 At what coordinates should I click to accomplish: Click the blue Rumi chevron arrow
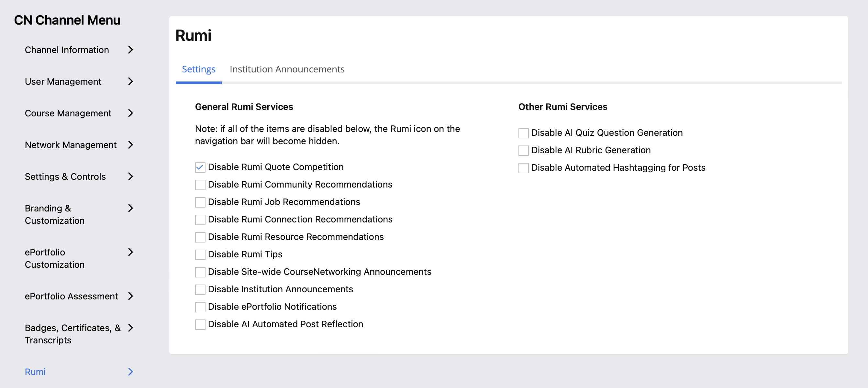(x=131, y=372)
